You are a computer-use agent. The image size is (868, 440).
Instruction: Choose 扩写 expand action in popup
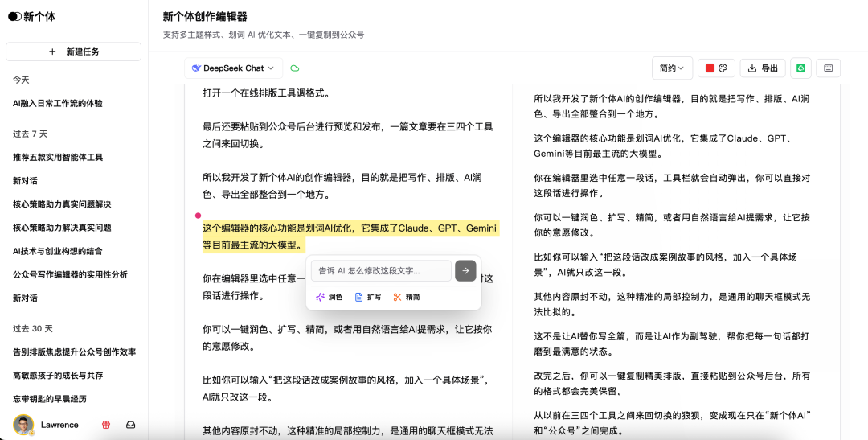coord(368,297)
